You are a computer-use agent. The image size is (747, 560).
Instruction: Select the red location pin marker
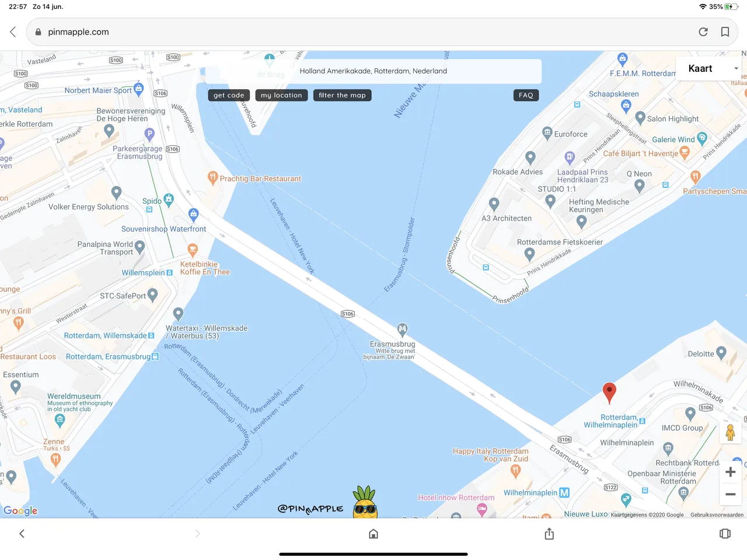point(609,393)
